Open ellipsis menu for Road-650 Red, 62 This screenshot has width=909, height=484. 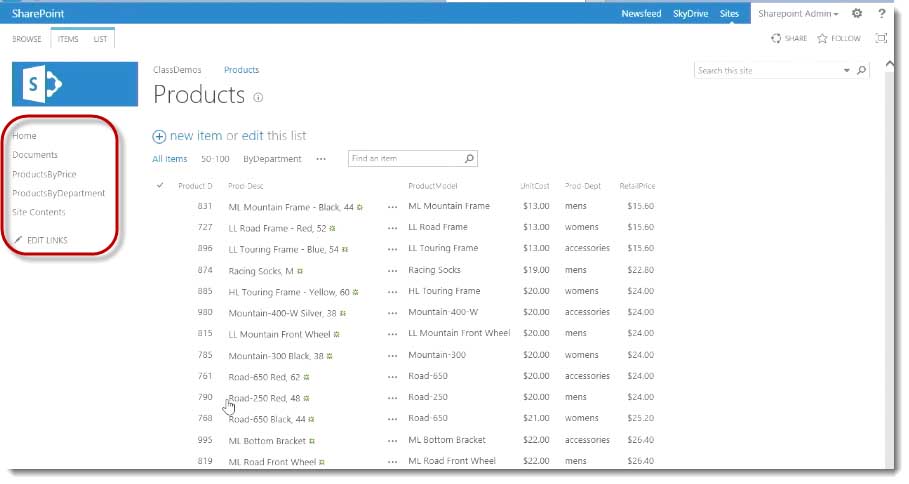(x=392, y=377)
